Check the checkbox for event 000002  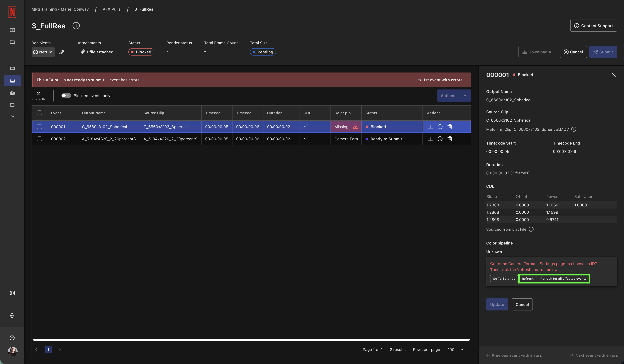[39, 139]
